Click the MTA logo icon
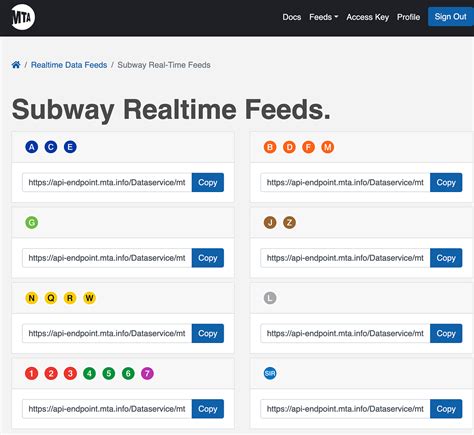Viewport: 474px width, 435px height. [x=23, y=17]
